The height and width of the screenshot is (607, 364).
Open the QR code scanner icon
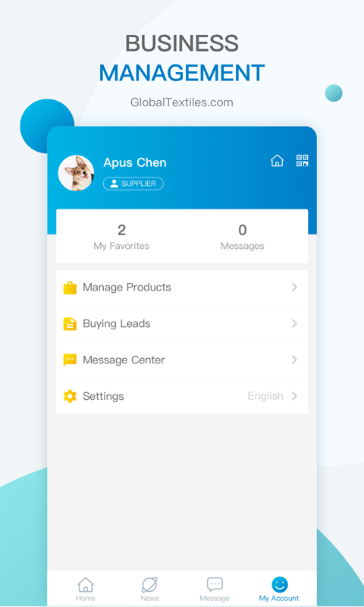(x=302, y=160)
